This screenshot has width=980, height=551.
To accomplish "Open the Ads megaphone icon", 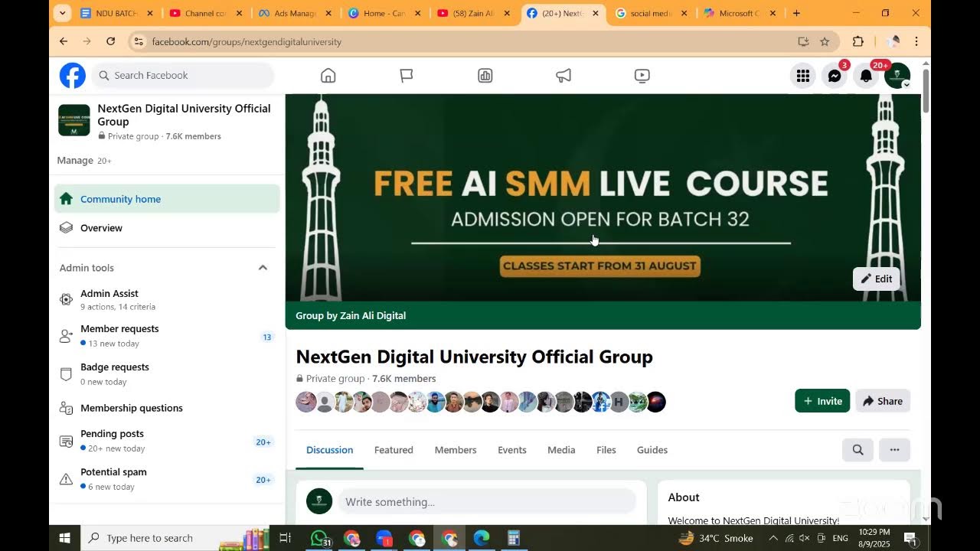I will pyautogui.click(x=563, y=75).
